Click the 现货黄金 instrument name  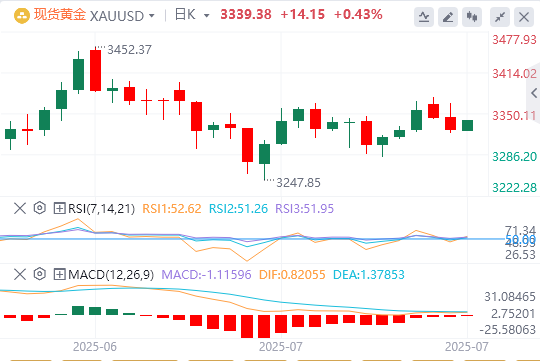60,15
